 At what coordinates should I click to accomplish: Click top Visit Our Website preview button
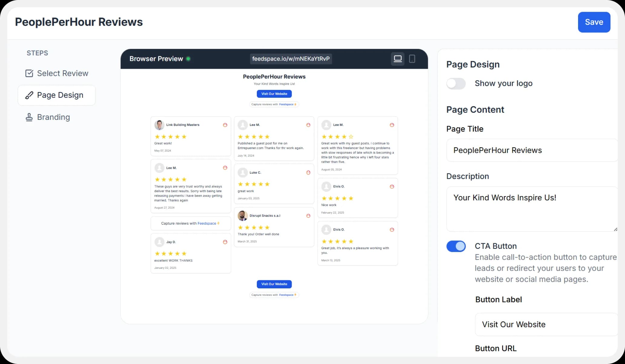[274, 94]
